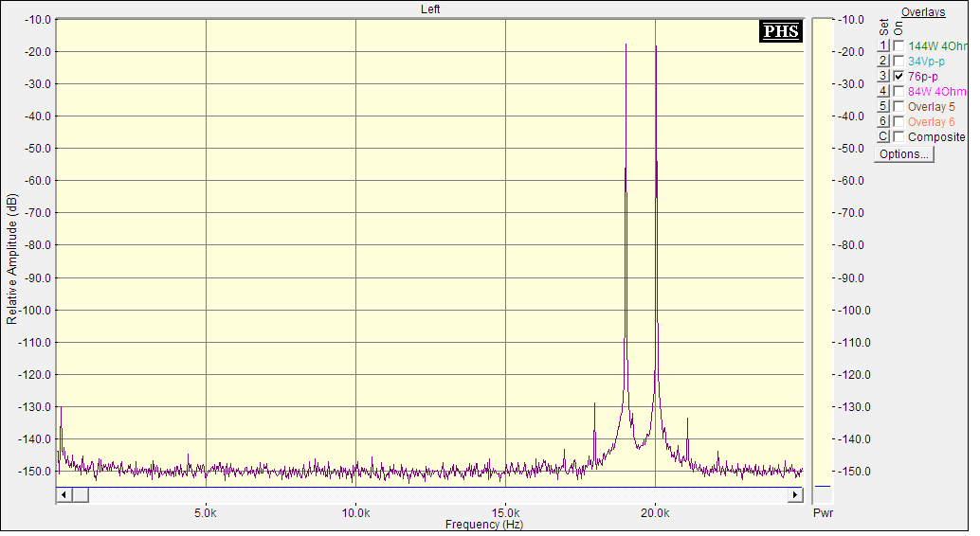
Task: Click the Pwr label below meter
Action: 823,513
